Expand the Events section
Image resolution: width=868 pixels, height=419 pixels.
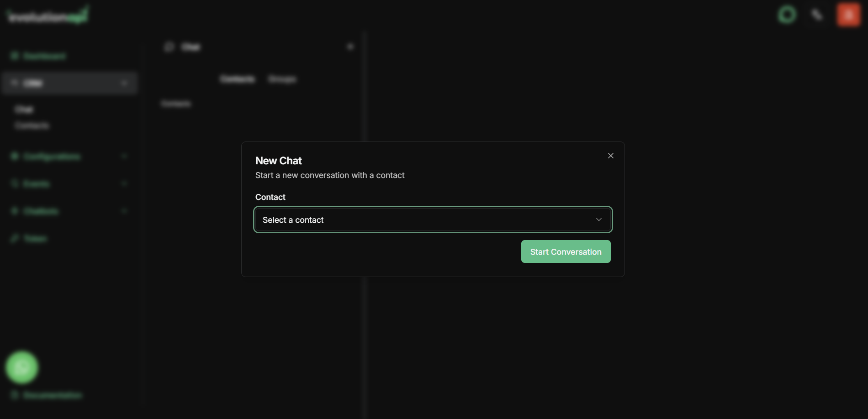pyautogui.click(x=124, y=183)
